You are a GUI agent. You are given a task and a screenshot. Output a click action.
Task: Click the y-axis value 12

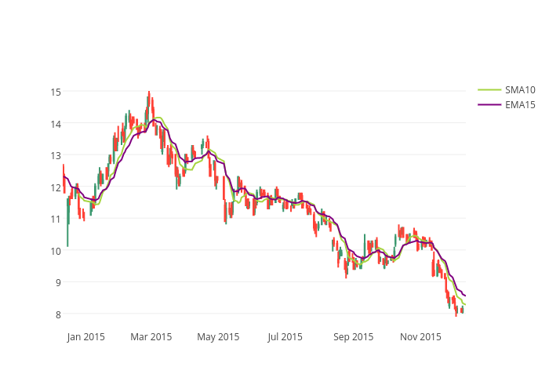[x=56, y=187]
